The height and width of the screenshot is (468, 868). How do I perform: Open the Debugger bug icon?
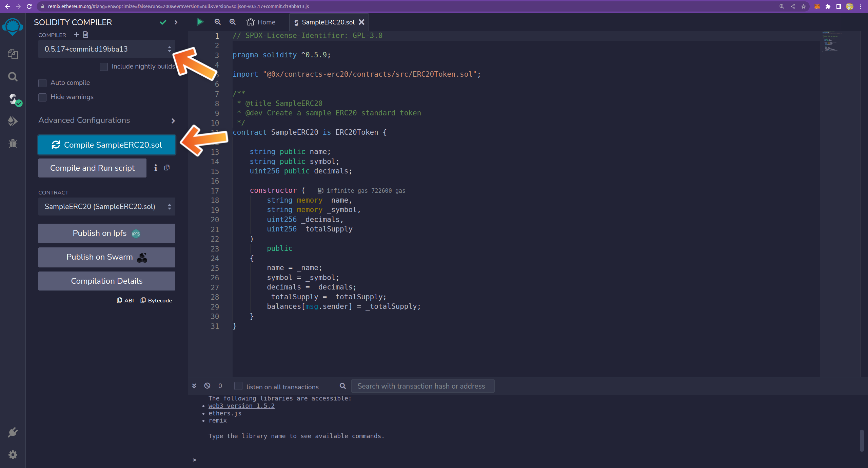[13, 143]
